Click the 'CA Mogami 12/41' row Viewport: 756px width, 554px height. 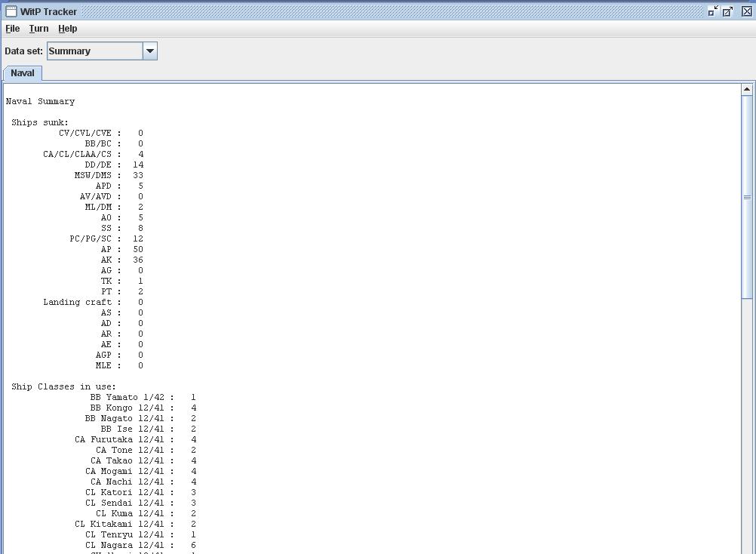[140, 472]
